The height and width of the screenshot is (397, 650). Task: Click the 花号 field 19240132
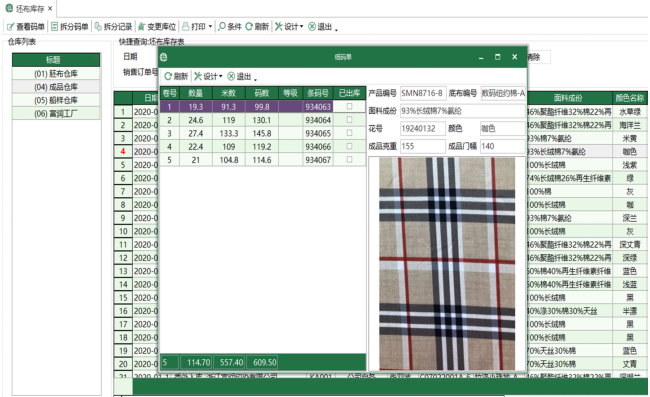point(423,128)
